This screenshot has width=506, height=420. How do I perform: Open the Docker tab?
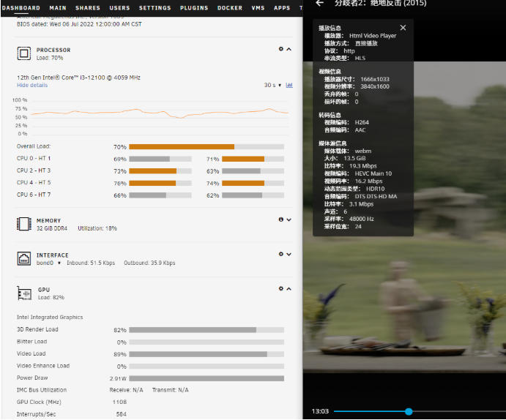coord(230,8)
